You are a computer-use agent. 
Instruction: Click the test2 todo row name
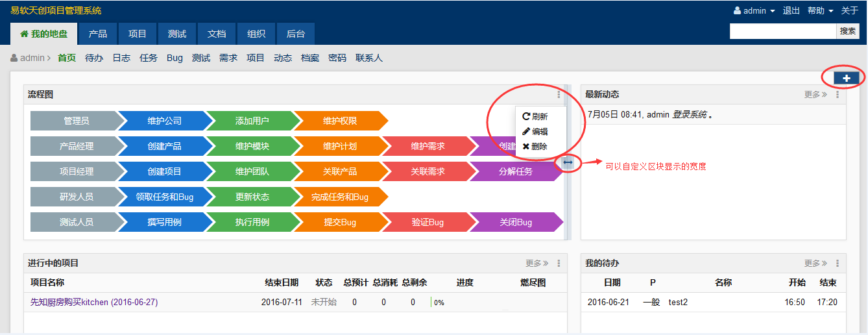pos(678,302)
